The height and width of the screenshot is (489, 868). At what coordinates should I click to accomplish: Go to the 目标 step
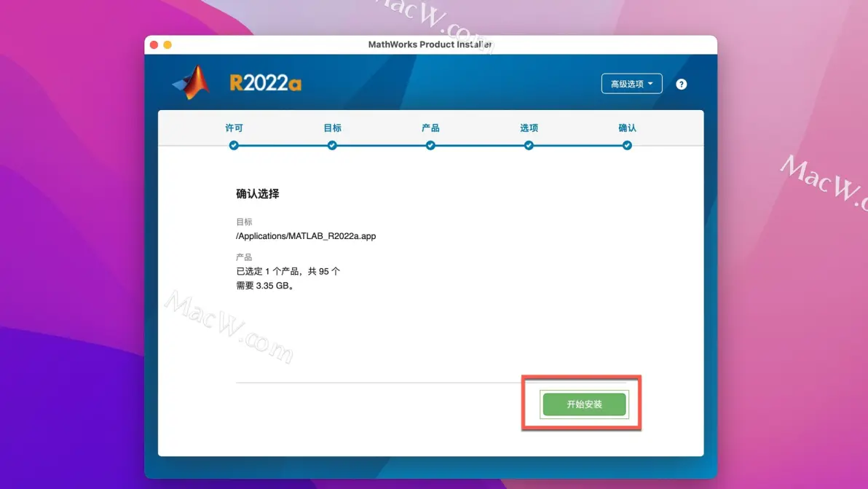(332, 128)
